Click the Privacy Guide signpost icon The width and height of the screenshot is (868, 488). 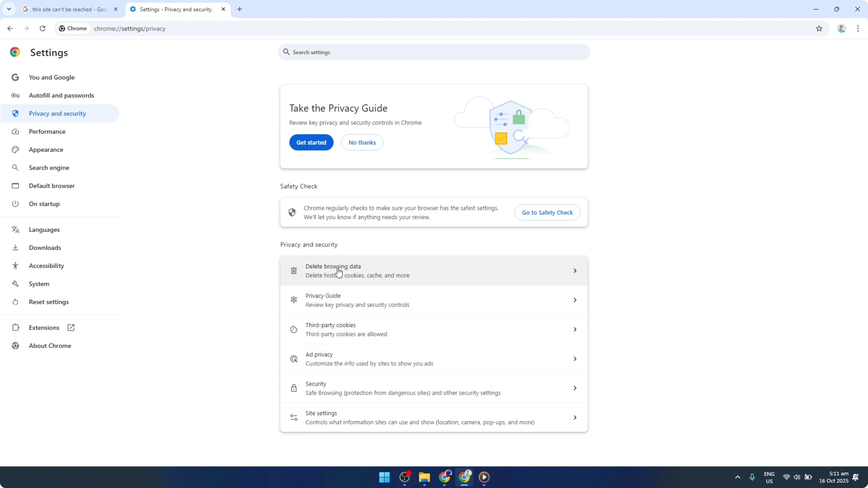click(294, 300)
